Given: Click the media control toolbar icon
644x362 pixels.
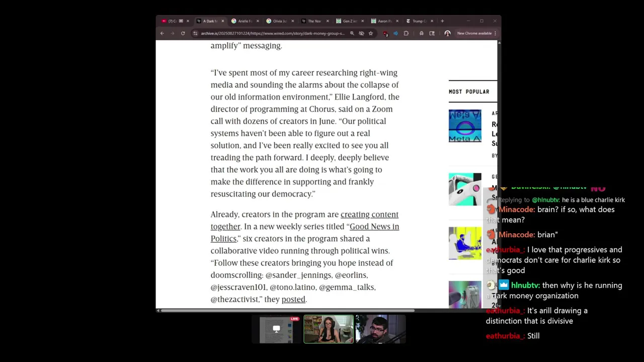Looking at the screenshot, I should tap(421, 33).
